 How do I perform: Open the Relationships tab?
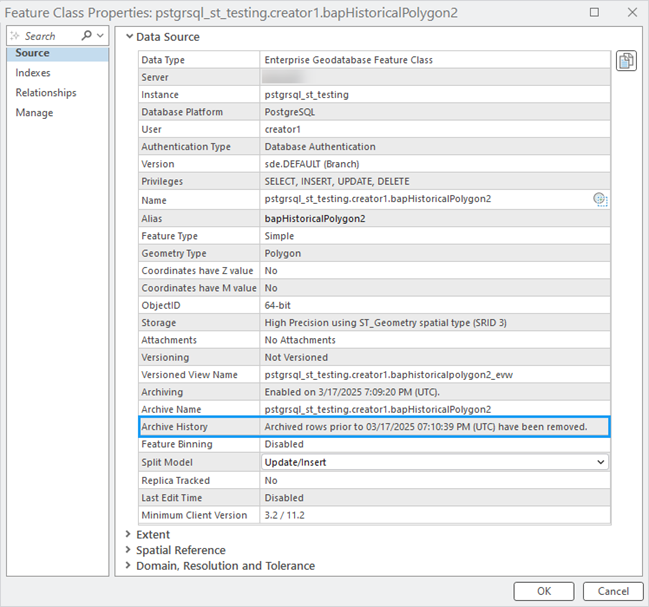(46, 93)
